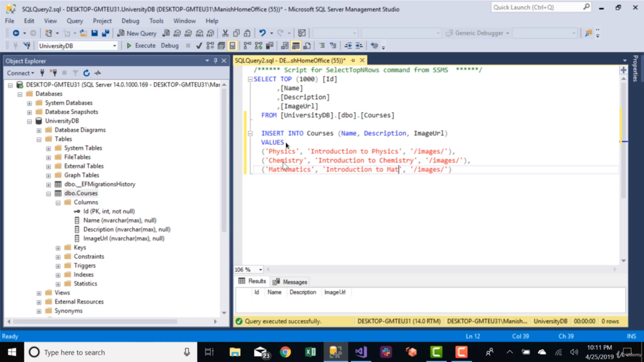Click Increase Indent icon
The width and height of the screenshot is (644, 362).
click(358, 46)
